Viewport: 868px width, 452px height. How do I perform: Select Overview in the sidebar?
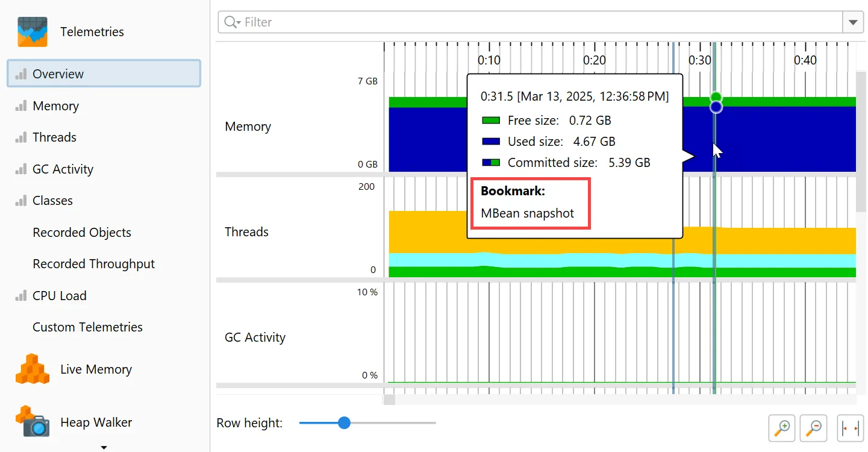pos(104,74)
